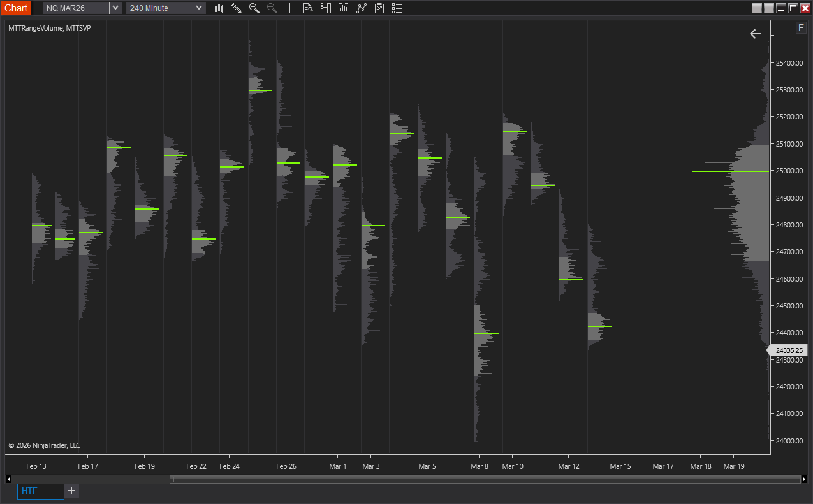This screenshot has width=813, height=504.
Task: Expand the instrument selector arrow
Action: [115, 8]
